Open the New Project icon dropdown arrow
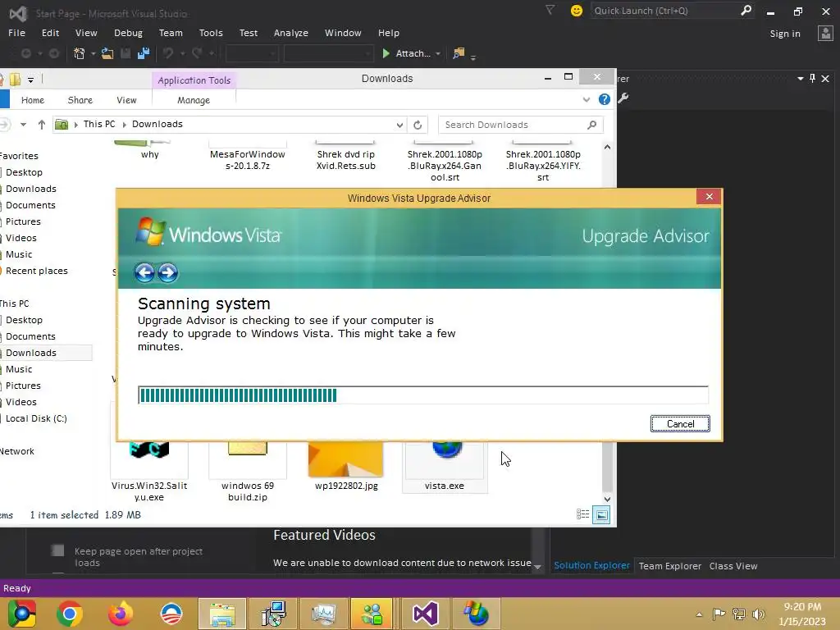This screenshot has width=840, height=630. point(94,53)
